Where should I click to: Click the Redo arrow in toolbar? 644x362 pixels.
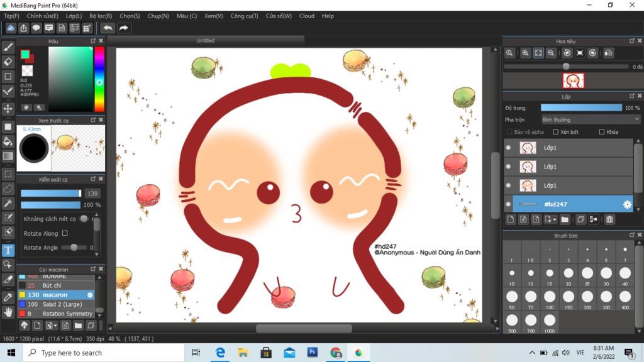pos(123,28)
